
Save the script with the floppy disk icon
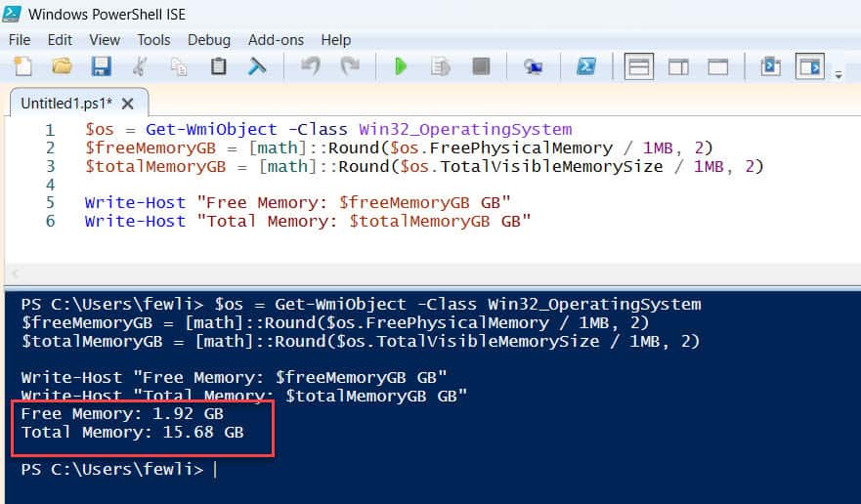[101, 66]
